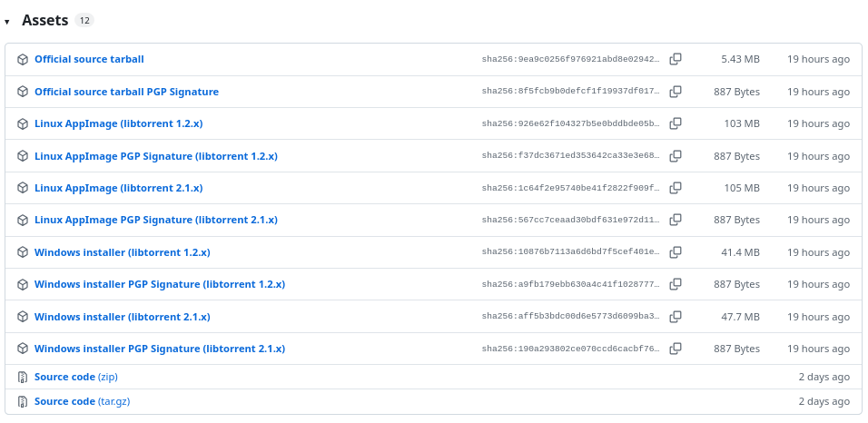This screenshot has width=868, height=423.
Task: Download Windows installer (libtorrent 2.1.x)
Action: (123, 317)
